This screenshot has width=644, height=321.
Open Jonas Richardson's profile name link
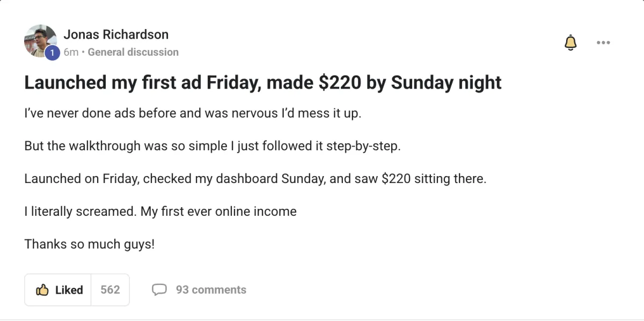pyautogui.click(x=116, y=34)
